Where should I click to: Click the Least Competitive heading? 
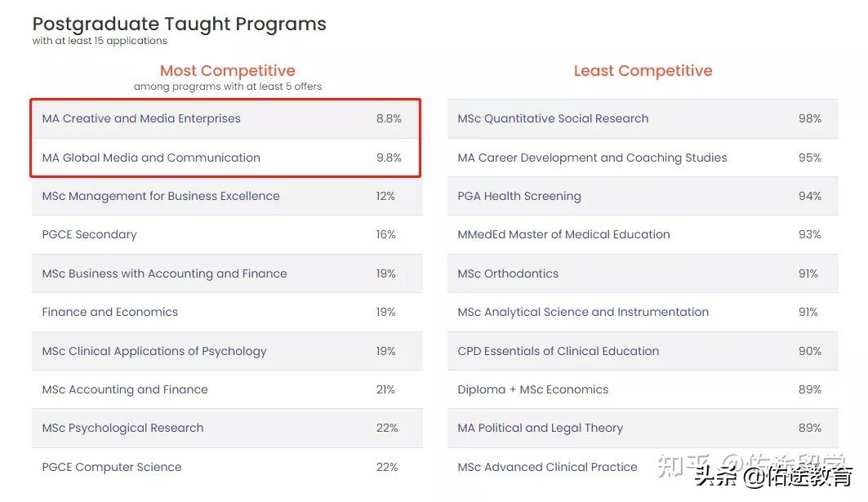tap(643, 71)
